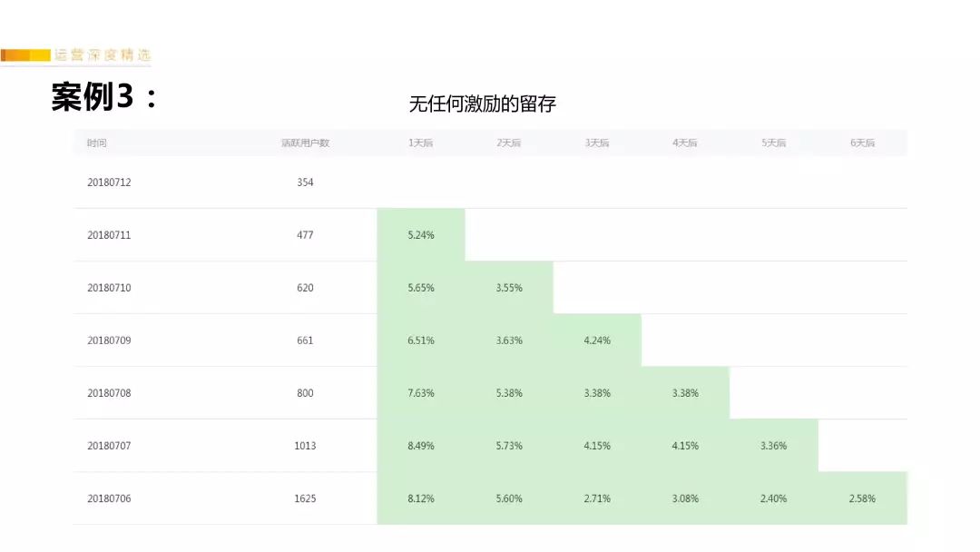Click the 3.36% cell under 5天后
Viewport: 980px width, 552px height.
[774, 446]
